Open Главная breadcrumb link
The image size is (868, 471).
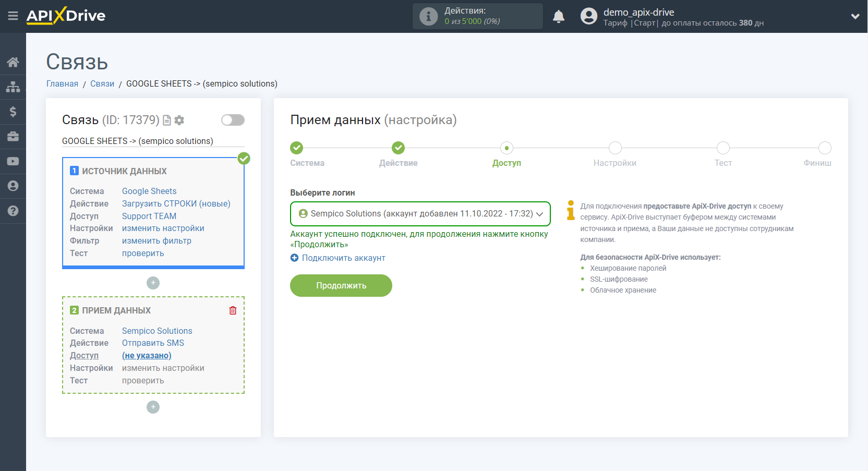tap(62, 84)
